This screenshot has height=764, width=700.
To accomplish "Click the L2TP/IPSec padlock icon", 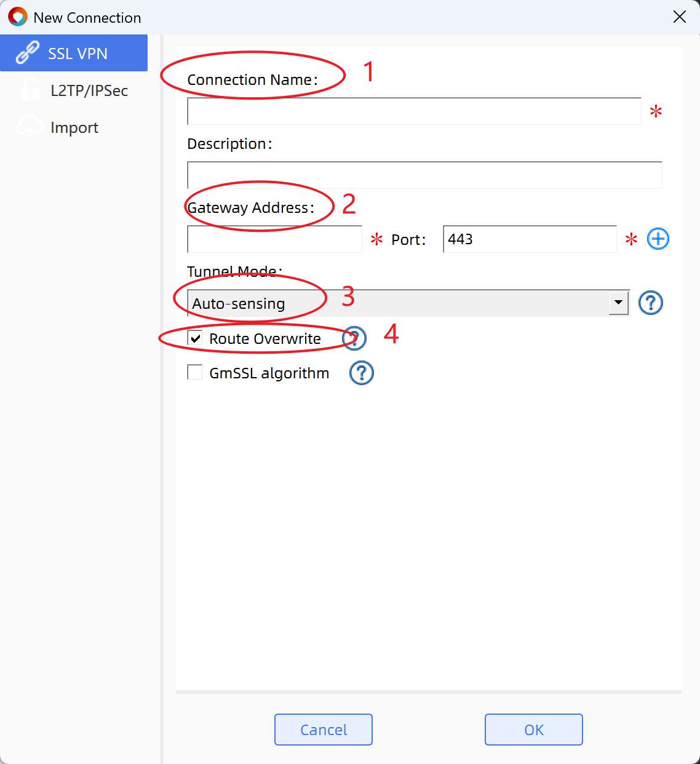I will tap(30, 90).
